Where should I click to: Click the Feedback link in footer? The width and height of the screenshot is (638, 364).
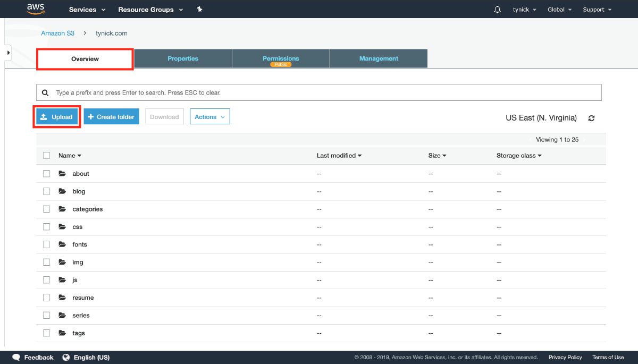39,358
